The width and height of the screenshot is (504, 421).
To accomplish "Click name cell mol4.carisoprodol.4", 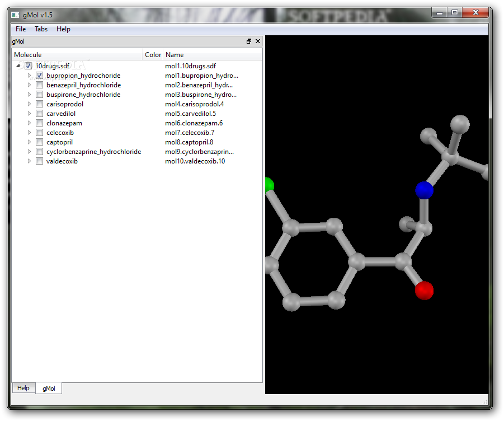I will click(x=195, y=104).
